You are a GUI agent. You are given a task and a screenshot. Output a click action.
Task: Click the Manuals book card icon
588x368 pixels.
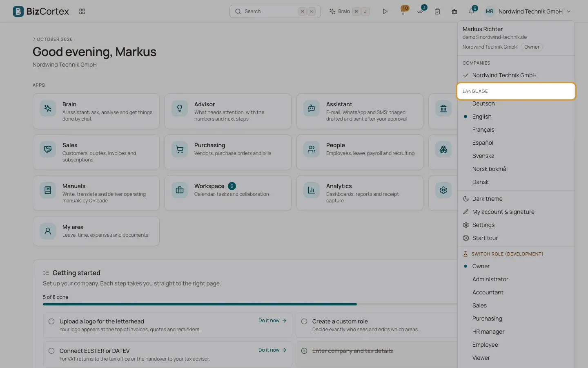point(48,190)
